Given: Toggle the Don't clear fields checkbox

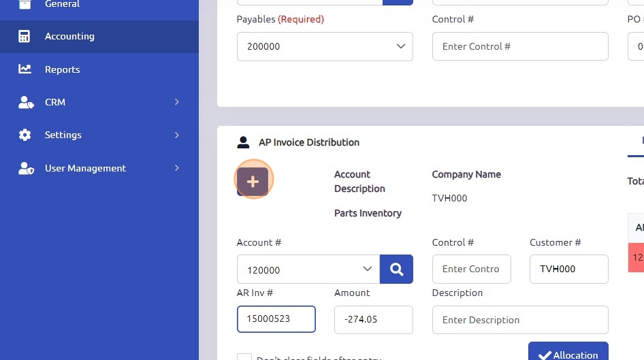Looking at the screenshot, I should 244,357.
